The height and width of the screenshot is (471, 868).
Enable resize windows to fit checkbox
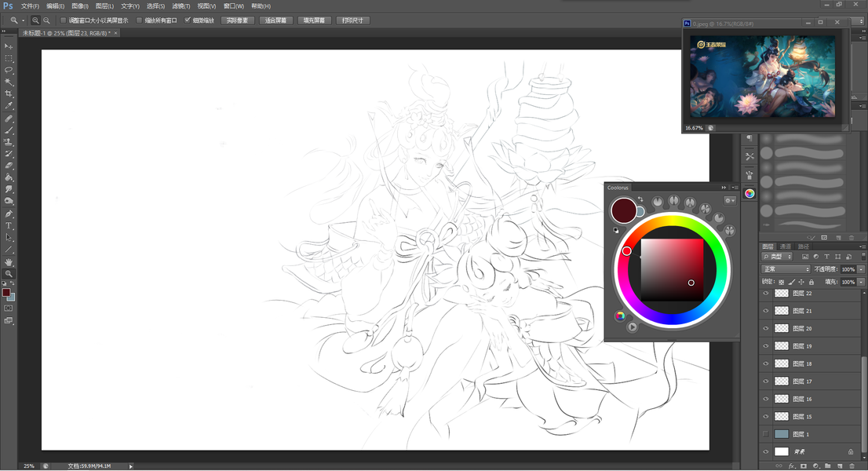coord(63,20)
